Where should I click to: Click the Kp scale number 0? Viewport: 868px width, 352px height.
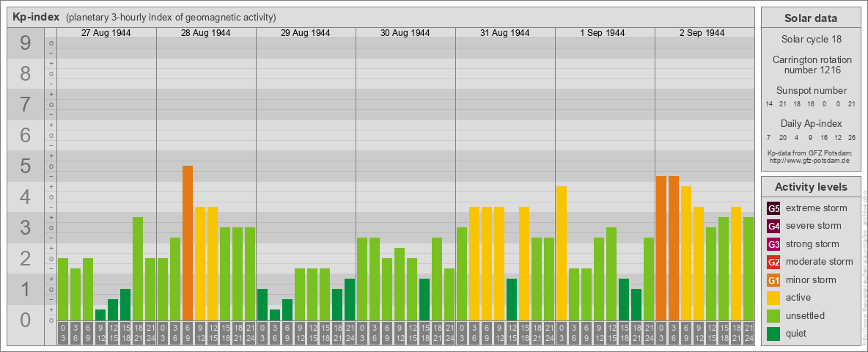[x=25, y=320]
